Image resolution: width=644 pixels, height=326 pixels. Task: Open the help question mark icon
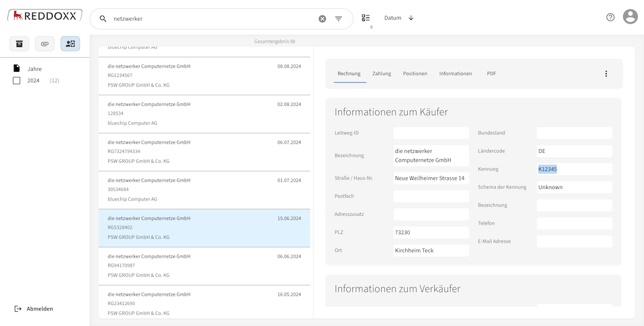point(610,17)
